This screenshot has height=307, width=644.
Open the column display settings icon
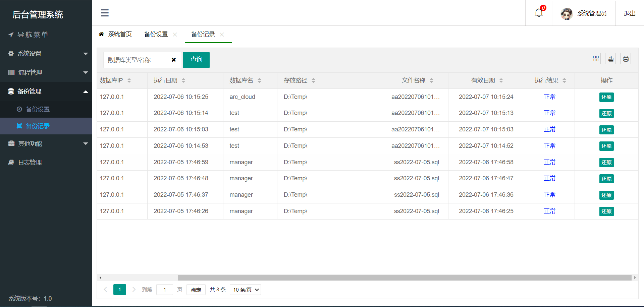coord(596,58)
